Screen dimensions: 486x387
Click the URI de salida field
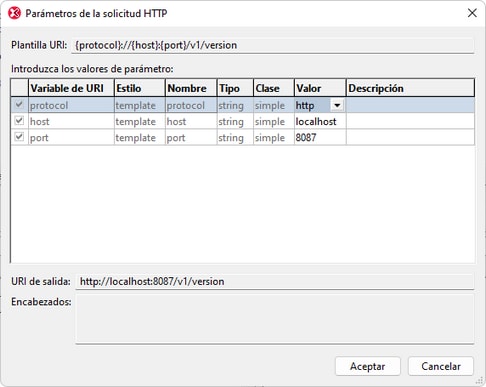pos(274,282)
